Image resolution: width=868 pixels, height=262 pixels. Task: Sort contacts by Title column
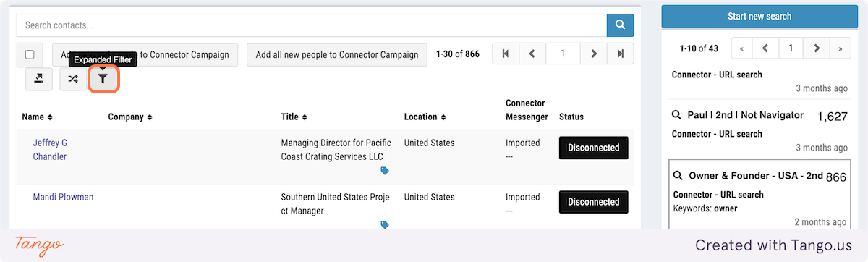(295, 117)
